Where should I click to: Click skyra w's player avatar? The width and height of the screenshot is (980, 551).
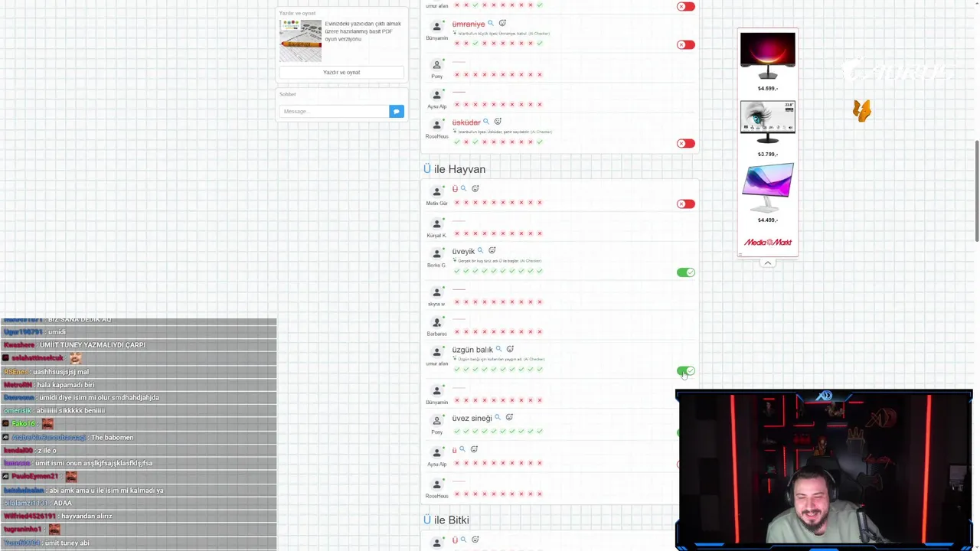[437, 292]
